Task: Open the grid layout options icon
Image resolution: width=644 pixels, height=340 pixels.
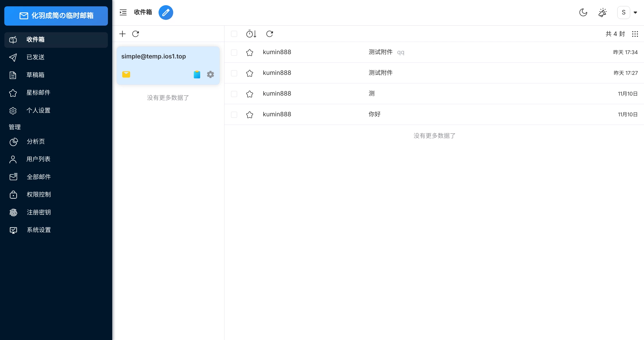Action: coord(635,34)
